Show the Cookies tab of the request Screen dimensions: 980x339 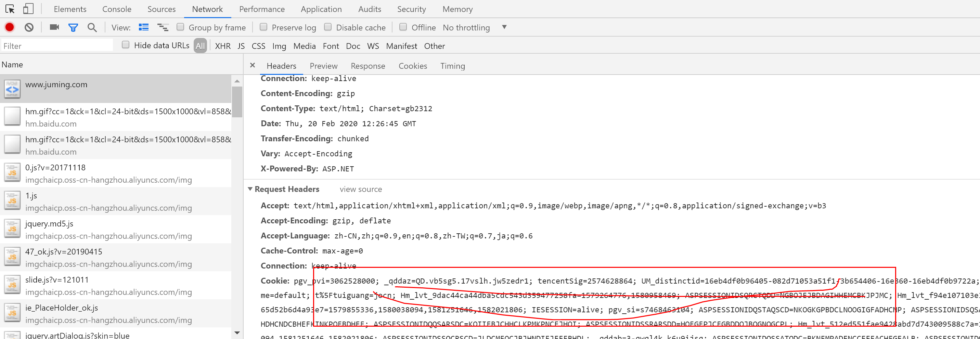coord(413,66)
